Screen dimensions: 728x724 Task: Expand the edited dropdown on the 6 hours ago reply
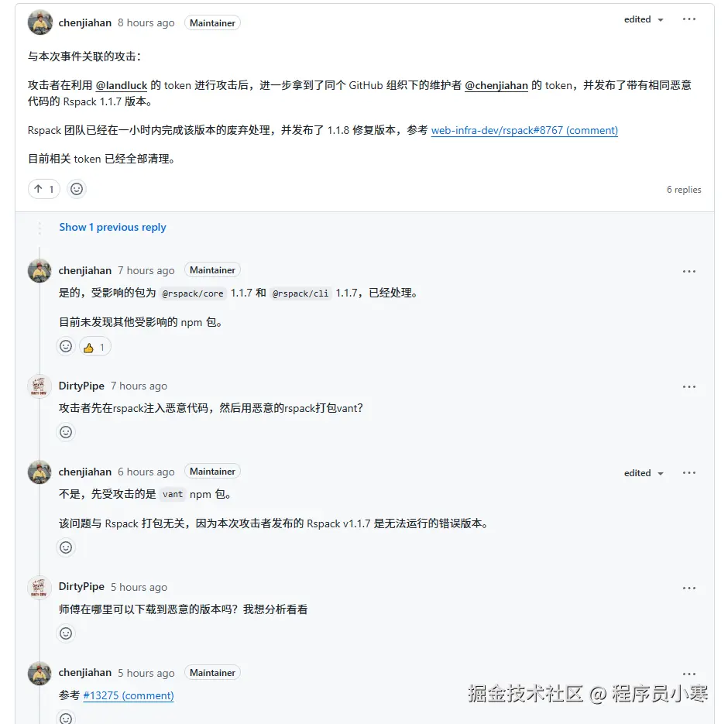[x=644, y=473]
